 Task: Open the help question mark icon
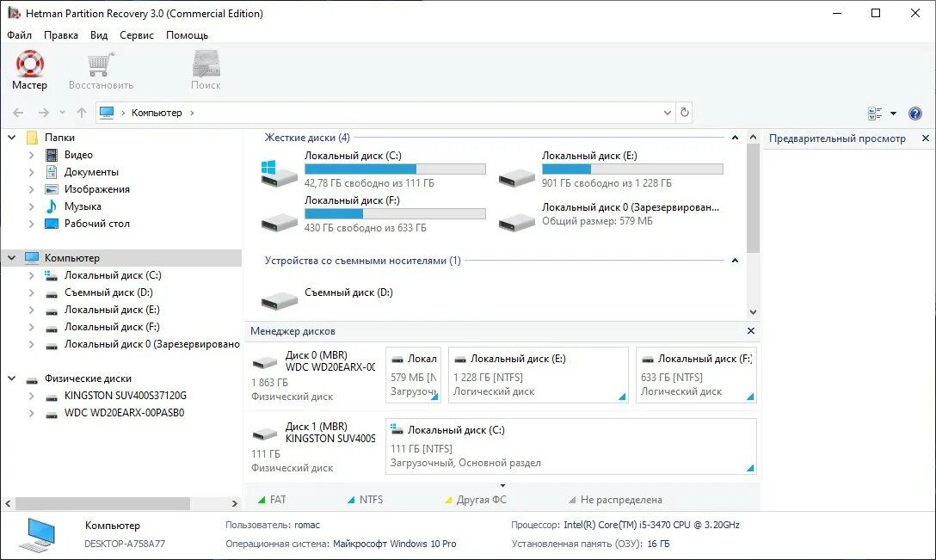point(915,113)
